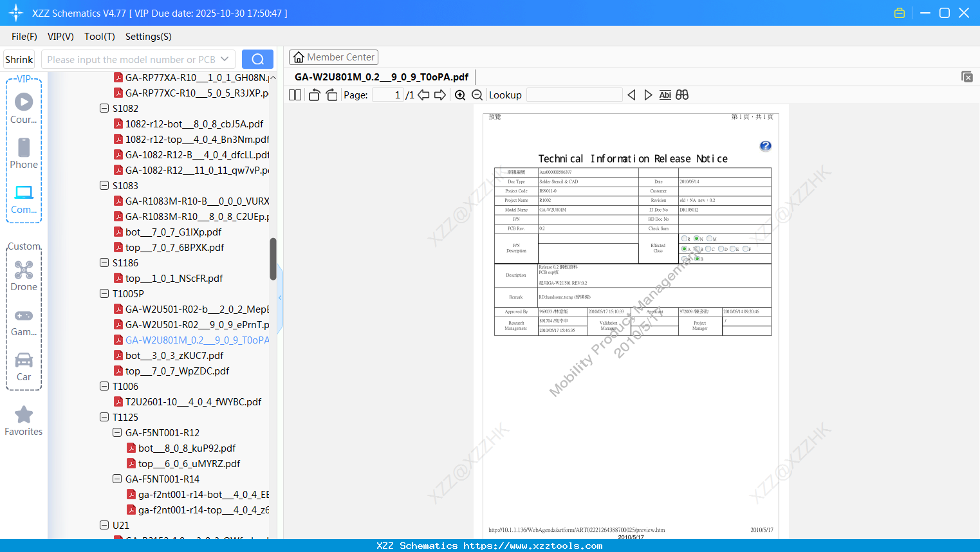This screenshot has height=552, width=980.
Task: Click the Shrink button
Action: pos(19,59)
